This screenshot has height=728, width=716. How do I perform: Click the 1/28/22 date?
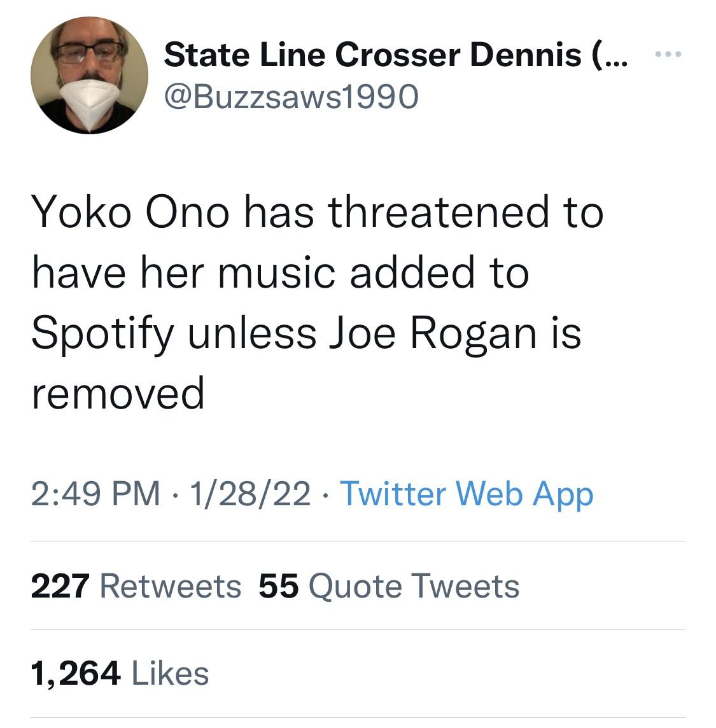pyautogui.click(x=244, y=494)
